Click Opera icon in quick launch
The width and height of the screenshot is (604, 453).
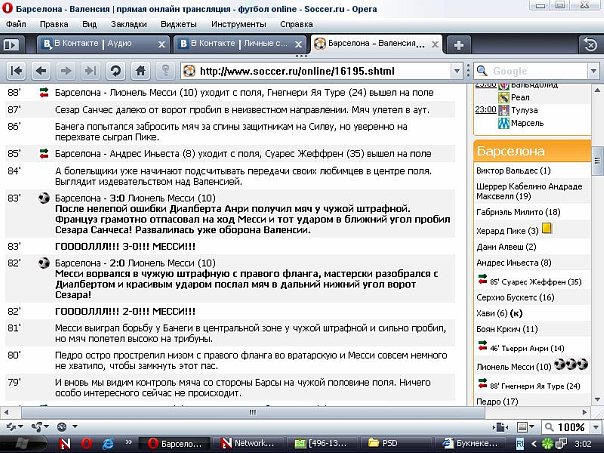87,442
